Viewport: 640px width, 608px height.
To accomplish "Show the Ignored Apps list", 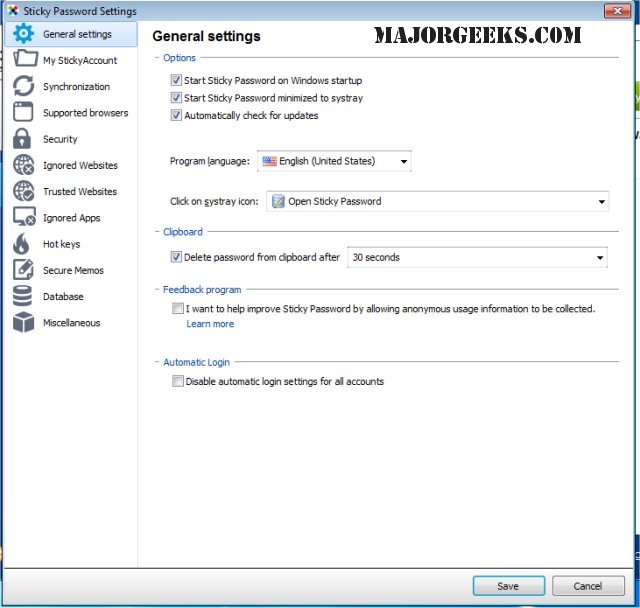I will [71, 217].
